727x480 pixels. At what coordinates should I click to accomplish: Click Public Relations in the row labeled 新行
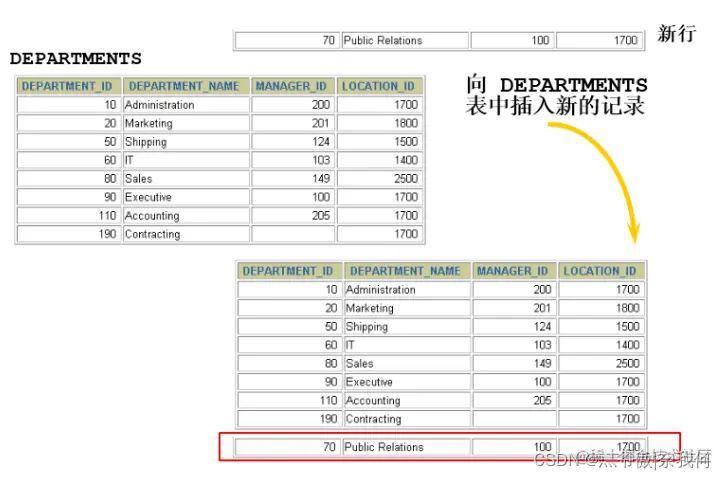(x=383, y=41)
